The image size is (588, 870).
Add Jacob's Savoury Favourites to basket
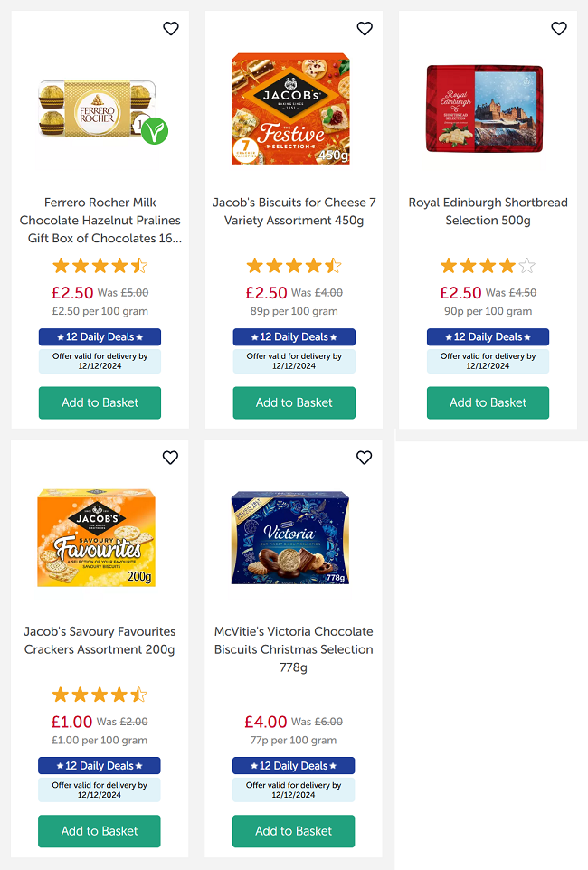pos(100,831)
